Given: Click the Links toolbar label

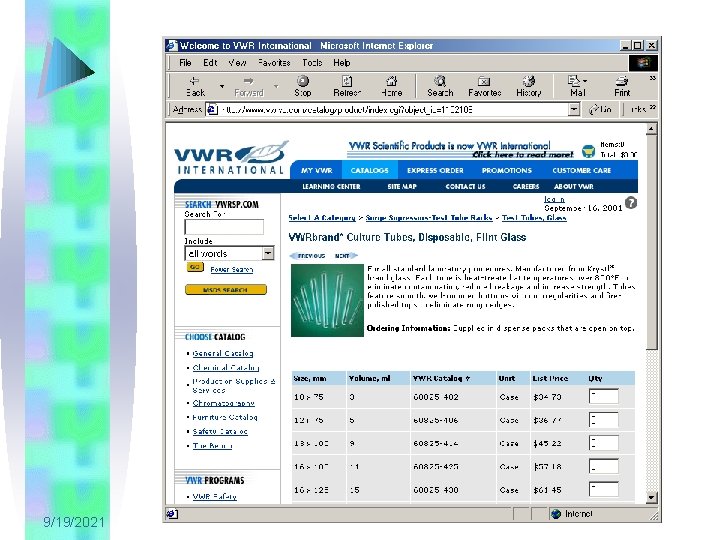Looking at the screenshot, I should point(638,109).
